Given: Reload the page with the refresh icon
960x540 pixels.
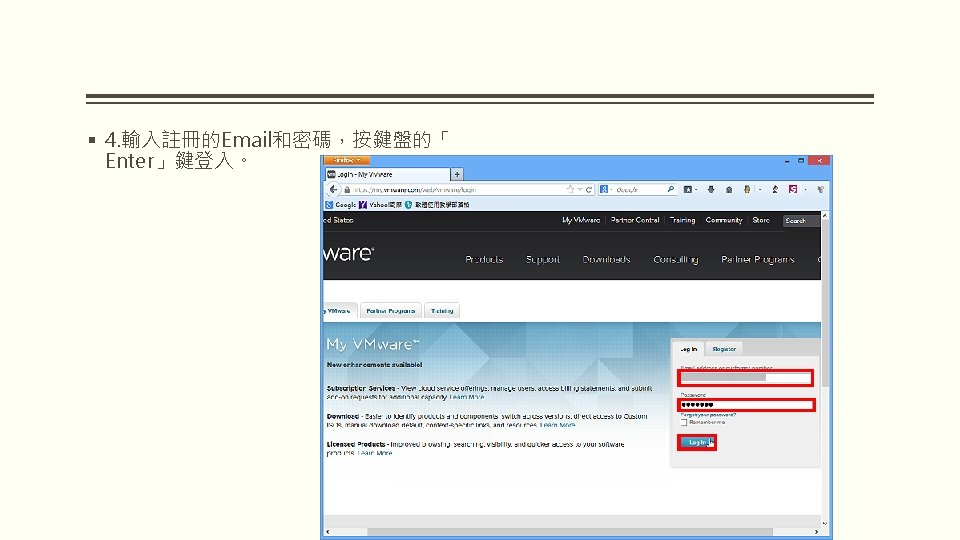Looking at the screenshot, I should pos(589,190).
